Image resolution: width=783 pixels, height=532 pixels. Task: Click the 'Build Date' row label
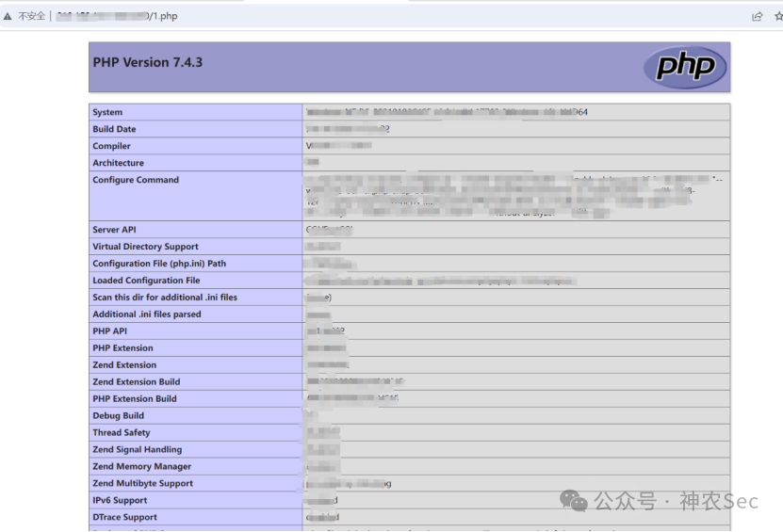click(114, 129)
